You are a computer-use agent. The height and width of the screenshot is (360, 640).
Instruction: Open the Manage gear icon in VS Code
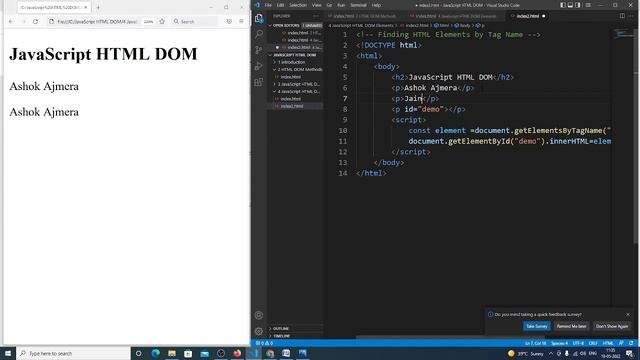click(x=259, y=331)
